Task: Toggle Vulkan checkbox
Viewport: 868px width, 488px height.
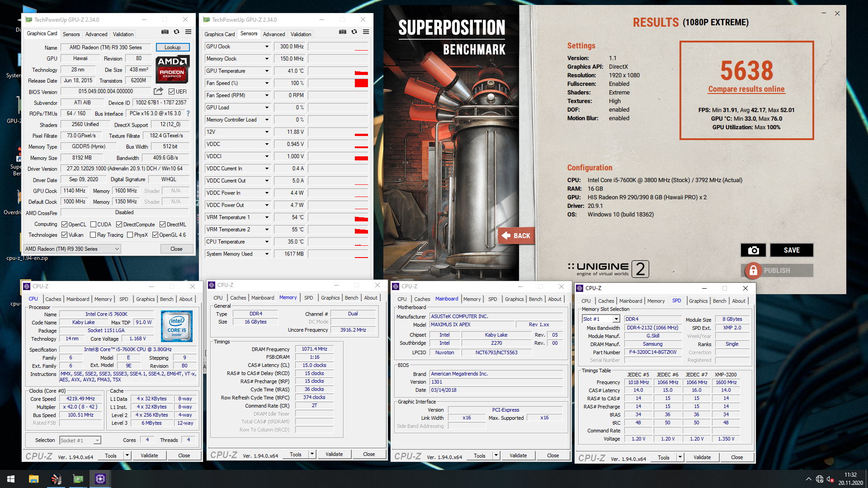Action: (65, 235)
